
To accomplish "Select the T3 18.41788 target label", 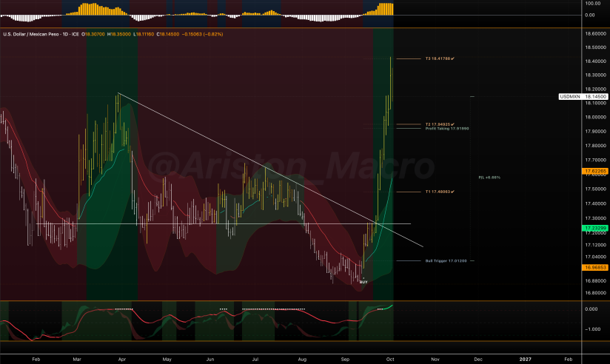I will 440,58.
